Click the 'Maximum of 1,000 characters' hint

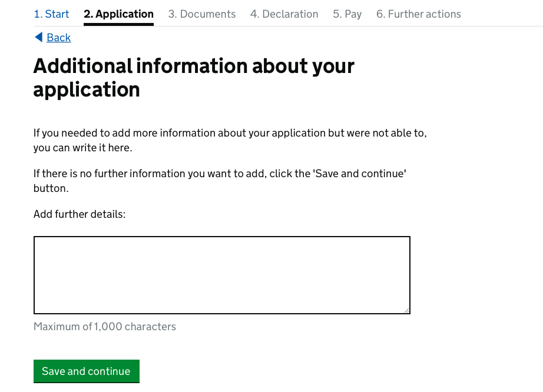(105, 327)
